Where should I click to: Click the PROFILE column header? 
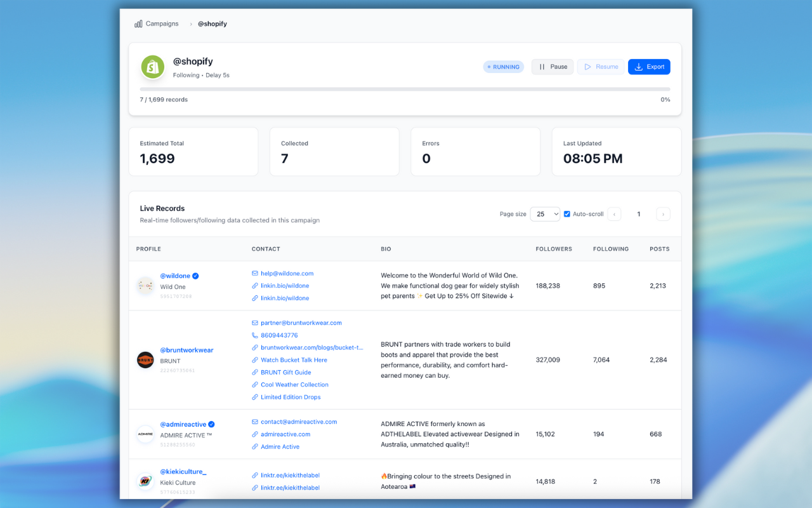pyautogui.click(x=148, y=249)
